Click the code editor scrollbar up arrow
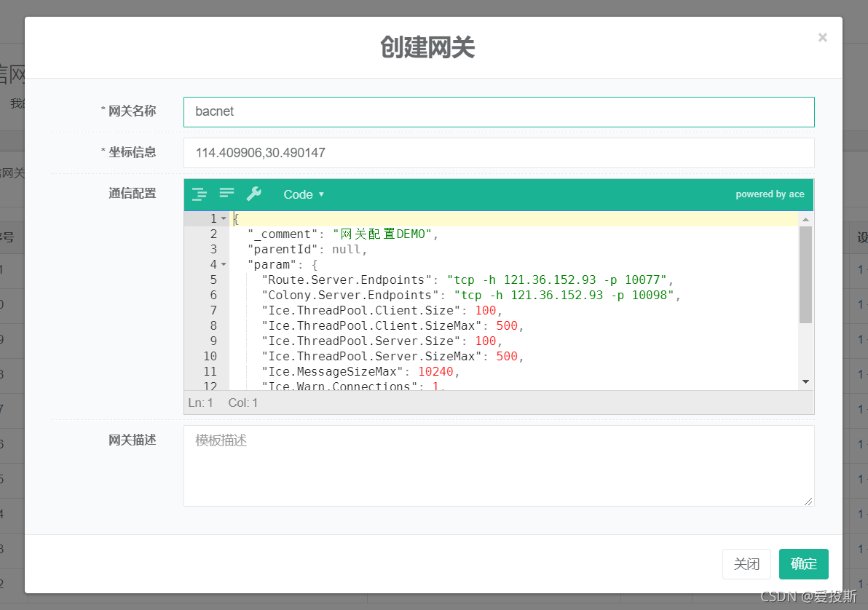868x610 pixels. [805, 220]
